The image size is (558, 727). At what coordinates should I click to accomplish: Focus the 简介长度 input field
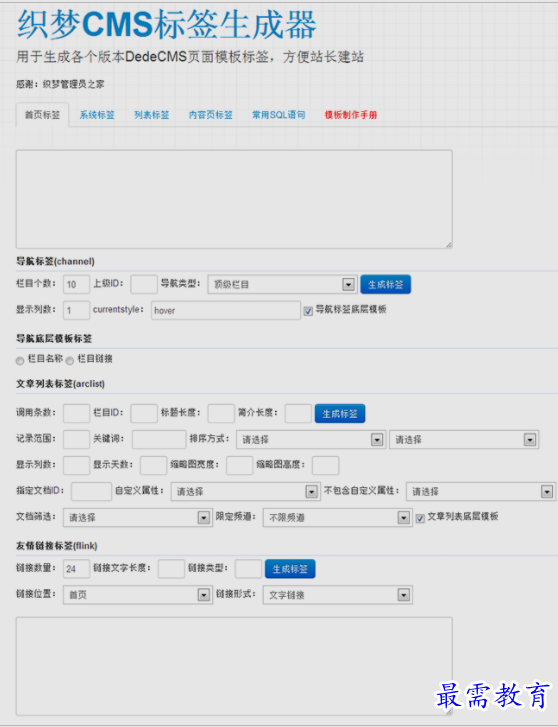click(x=298, y=413)
